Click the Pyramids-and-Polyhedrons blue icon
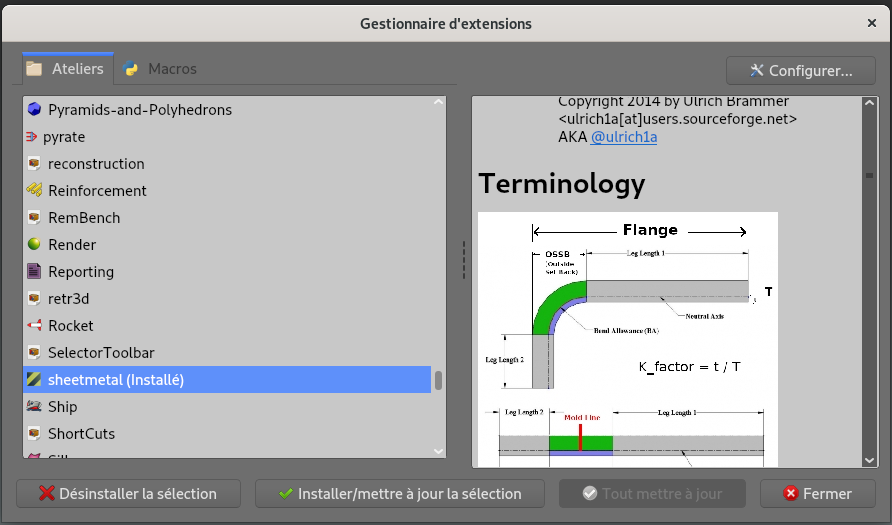The image size is (892, 525). click(34, 110)
